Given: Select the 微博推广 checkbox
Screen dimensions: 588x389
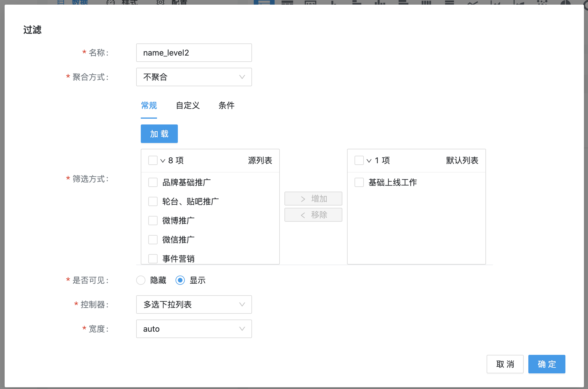Looking at the screenshot, I should (x=153, y=221).
